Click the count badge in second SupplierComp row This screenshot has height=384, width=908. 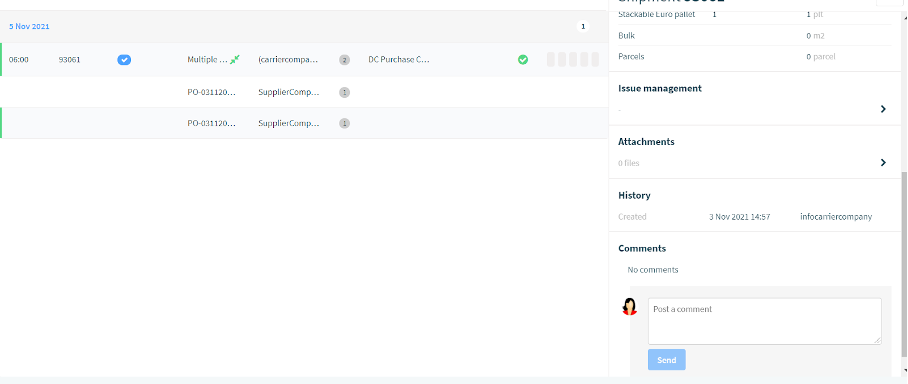[x=345, y=123]
